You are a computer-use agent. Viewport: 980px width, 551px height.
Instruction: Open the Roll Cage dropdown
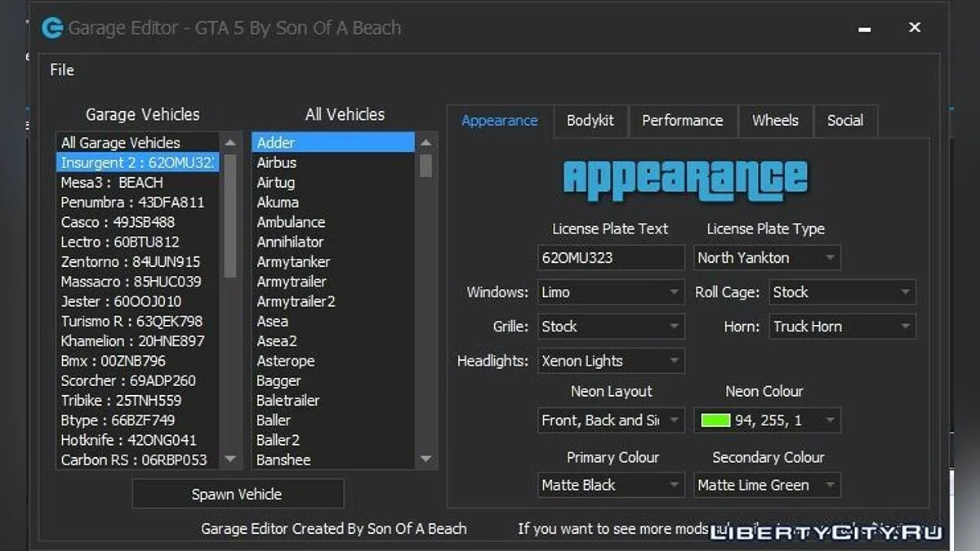click(x=843, y=292)
